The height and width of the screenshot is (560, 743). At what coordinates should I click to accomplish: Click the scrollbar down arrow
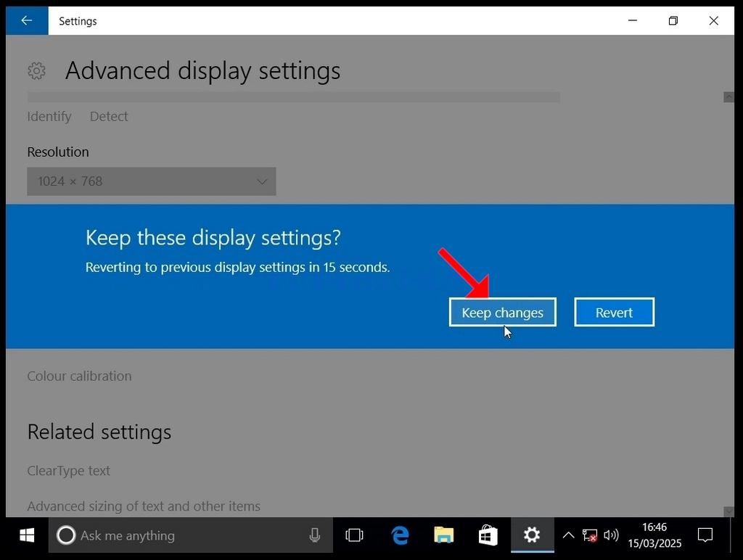(728, 511)
